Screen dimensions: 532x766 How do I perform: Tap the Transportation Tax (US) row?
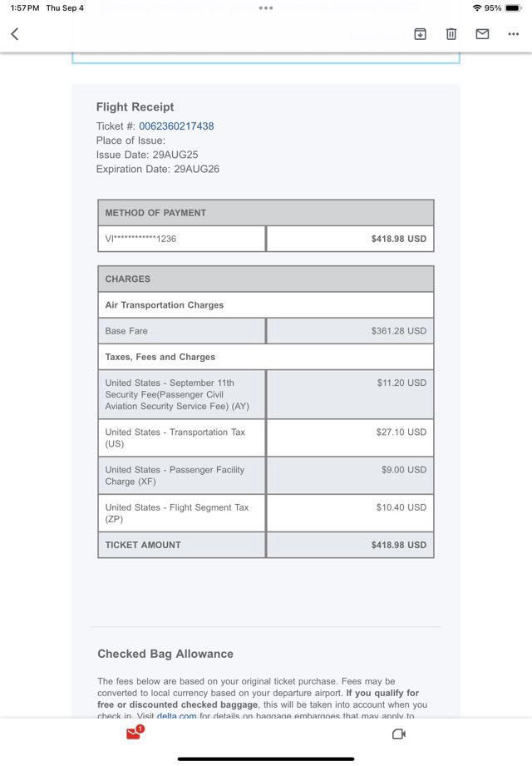(181, 438)
